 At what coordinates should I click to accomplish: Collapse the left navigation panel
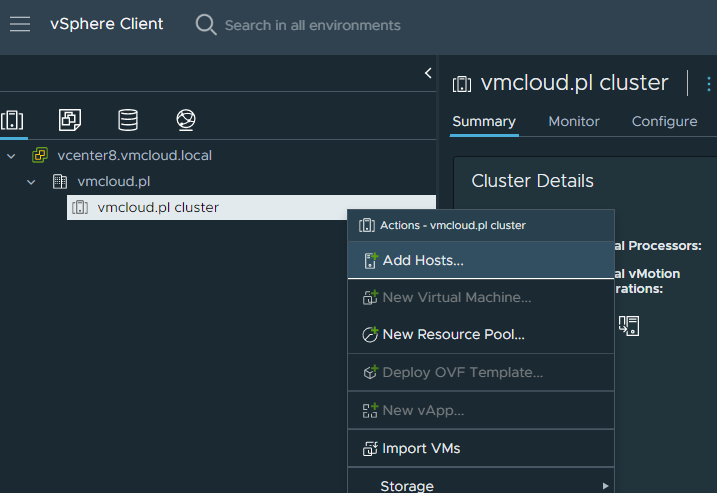(x=428, y=73)
